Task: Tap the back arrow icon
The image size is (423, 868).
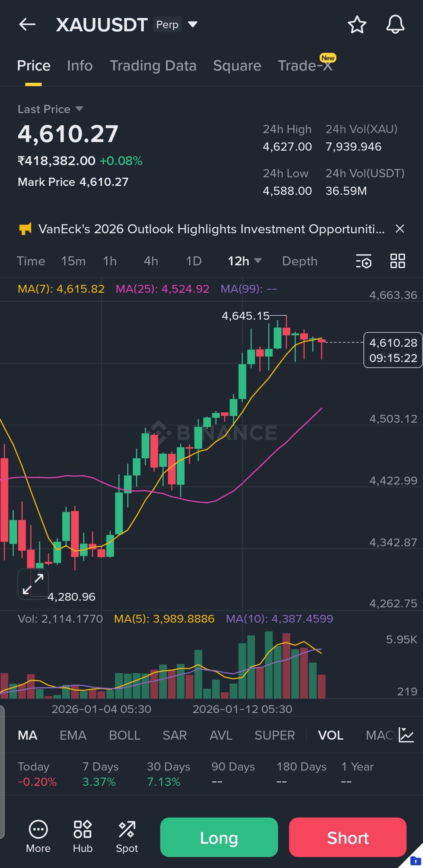Action: click(27, 24)
